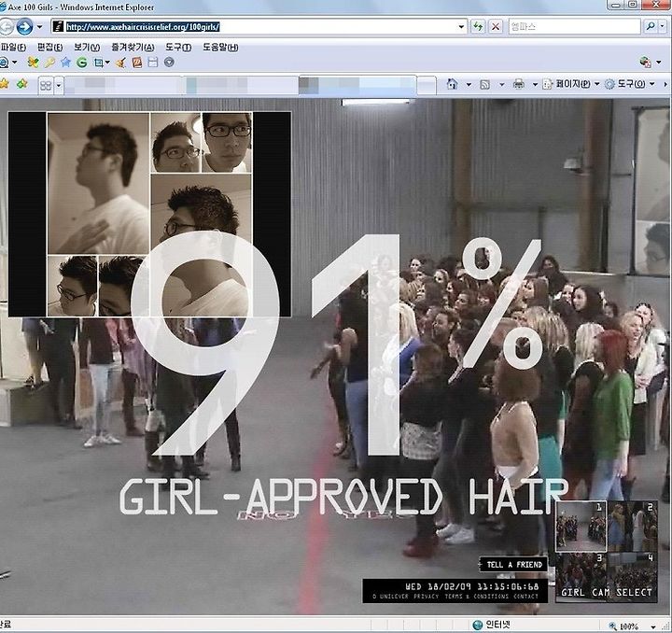Open the 파일(F) menu
Viewport: 672px width, 633px height.
(x=13, y=47)
